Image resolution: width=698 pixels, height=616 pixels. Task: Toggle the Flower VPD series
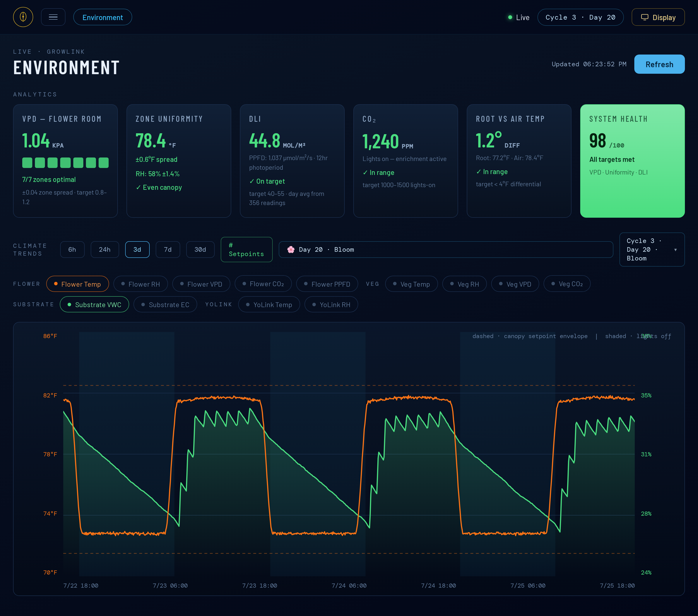pyautogui.click(x=201, y=284)
